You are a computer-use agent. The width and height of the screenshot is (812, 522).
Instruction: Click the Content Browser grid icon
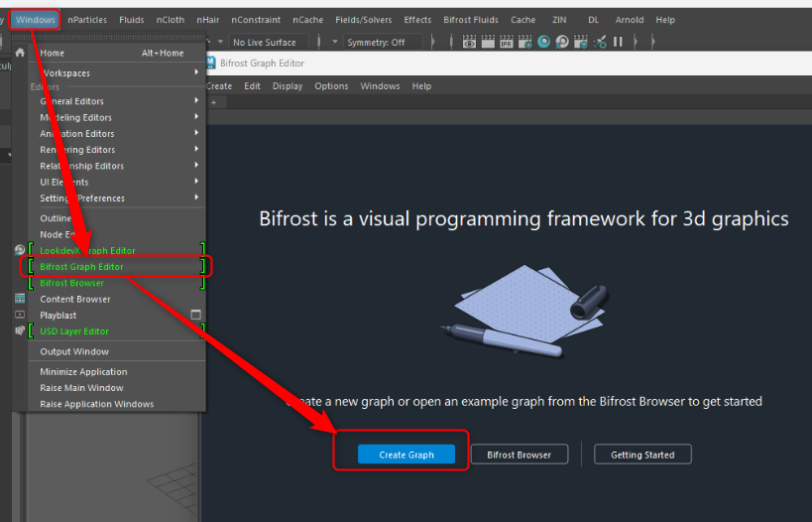(20, 299)
